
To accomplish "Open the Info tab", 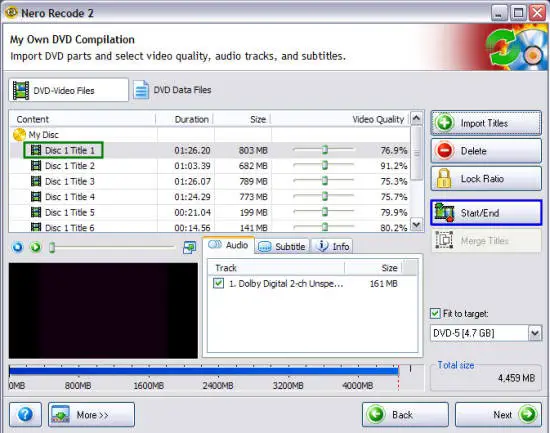I will click(333, 246).
